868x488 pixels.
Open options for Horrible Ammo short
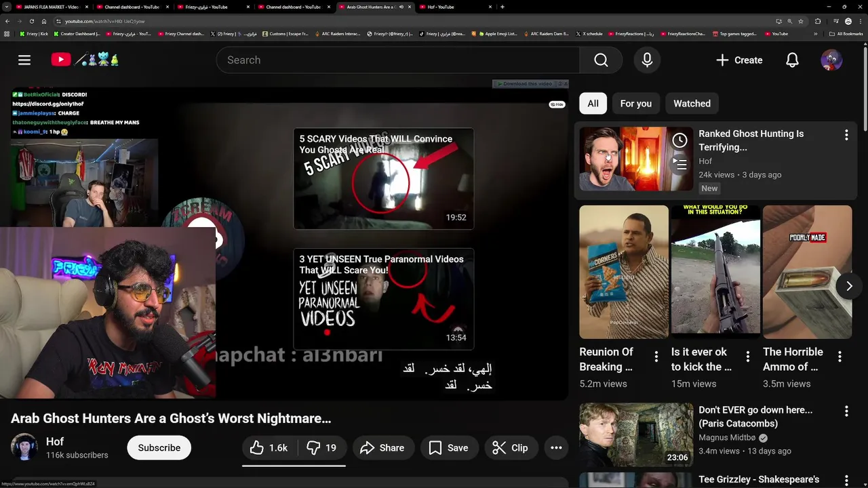click(839, 357)
